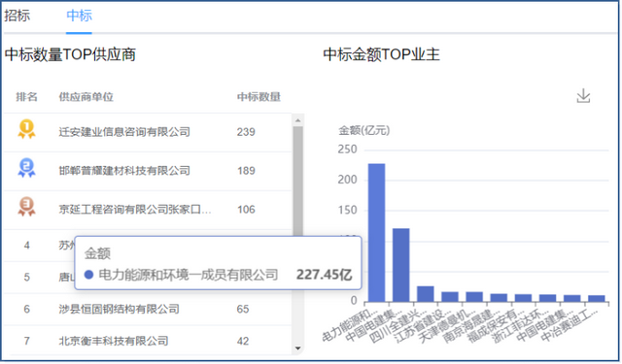Click rank number 5 in the list

(26, 278)
